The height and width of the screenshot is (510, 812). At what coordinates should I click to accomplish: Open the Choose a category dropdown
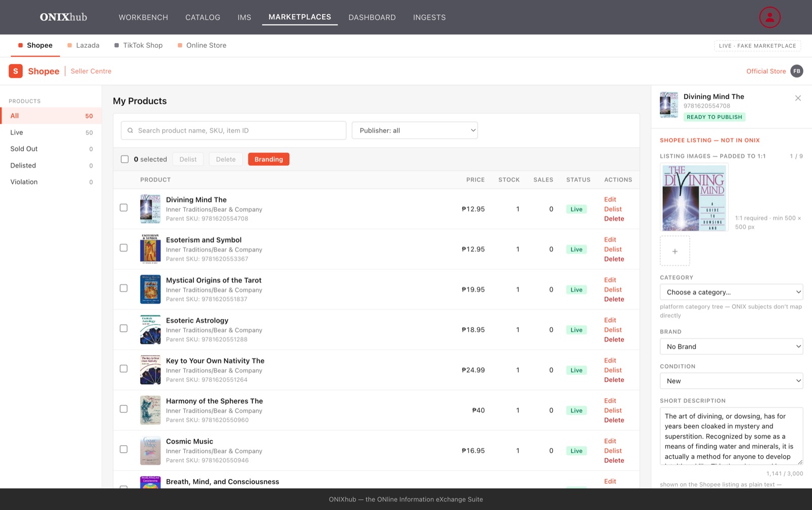tap(731, 292)
